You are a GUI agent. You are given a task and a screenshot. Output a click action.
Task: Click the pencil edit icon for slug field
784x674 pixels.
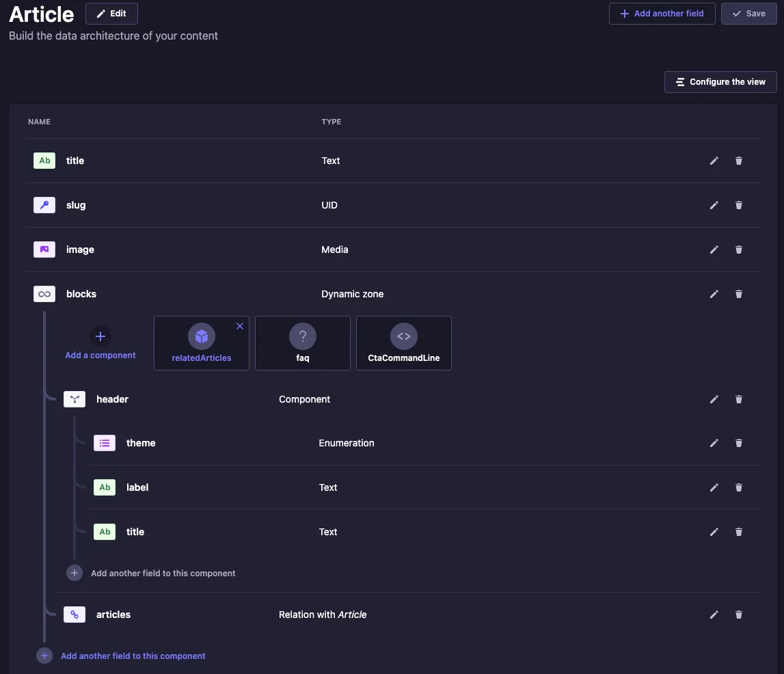(714, 205)
